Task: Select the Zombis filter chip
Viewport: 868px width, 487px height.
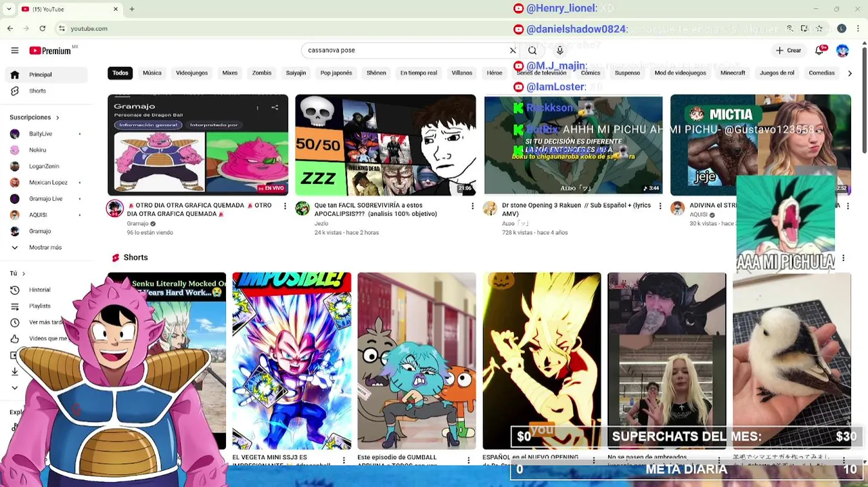Action: tap(261, 72)
